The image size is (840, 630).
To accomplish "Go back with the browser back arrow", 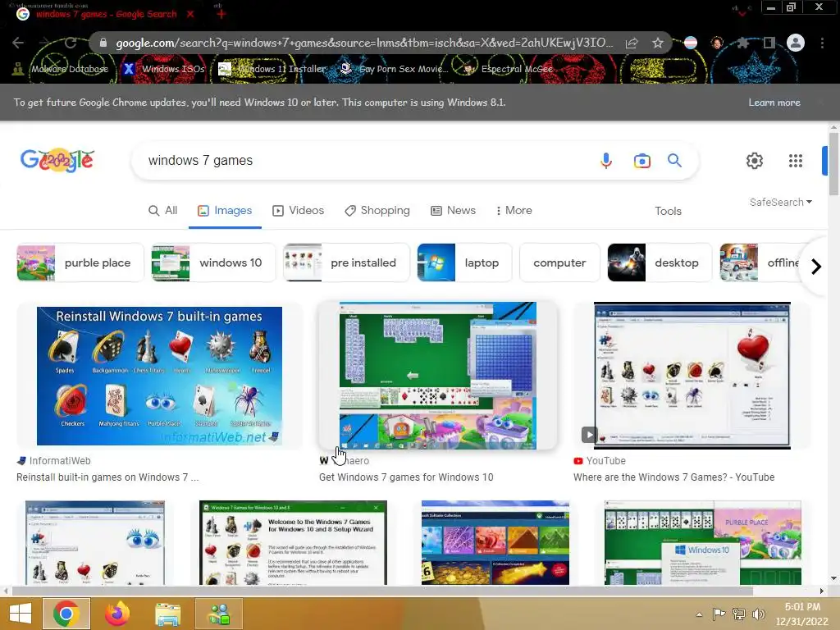I will [x=18, y=43].
